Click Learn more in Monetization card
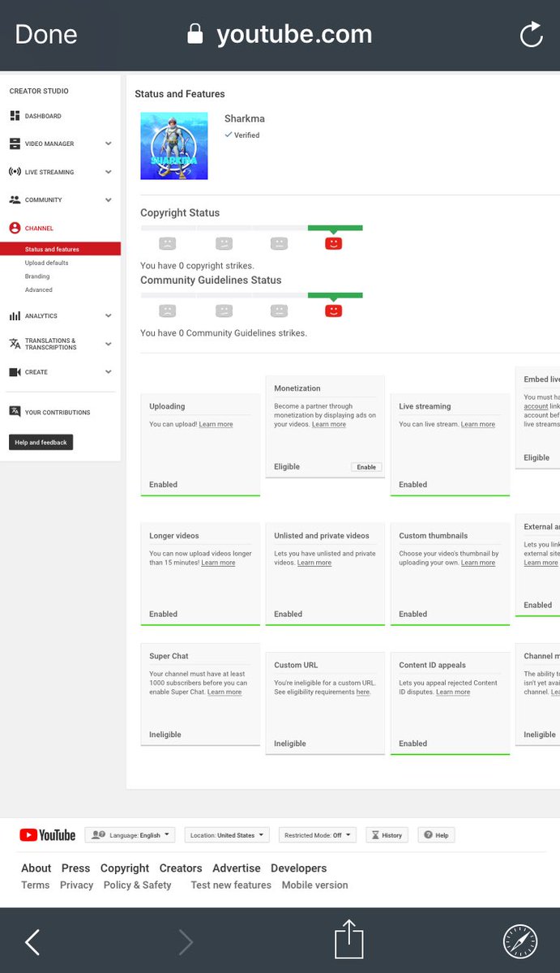Image resolution: width=560 pixels, height=973 pixels. point(329,424)
